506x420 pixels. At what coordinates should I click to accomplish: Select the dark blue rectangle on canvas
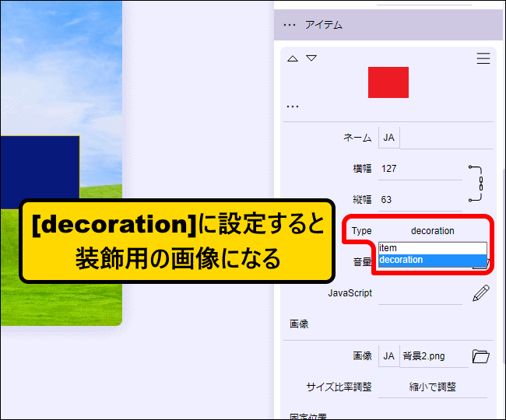click(x=39, y=167)
